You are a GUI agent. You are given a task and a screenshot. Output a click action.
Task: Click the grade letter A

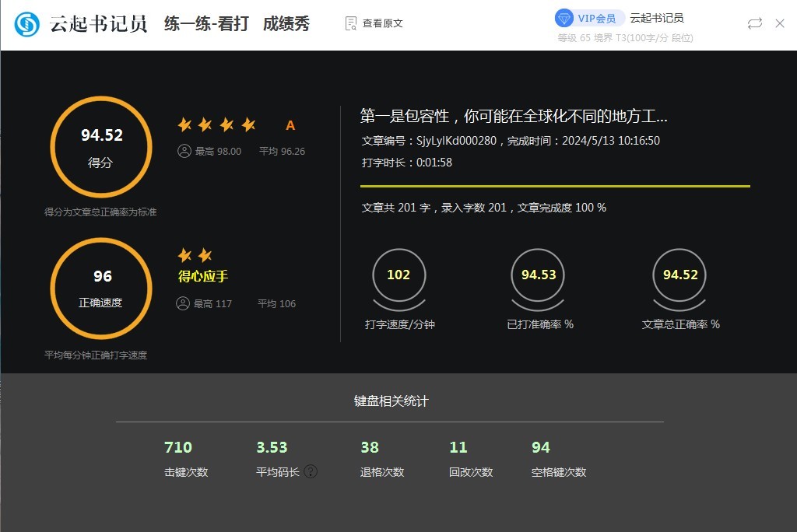[289, 124]
